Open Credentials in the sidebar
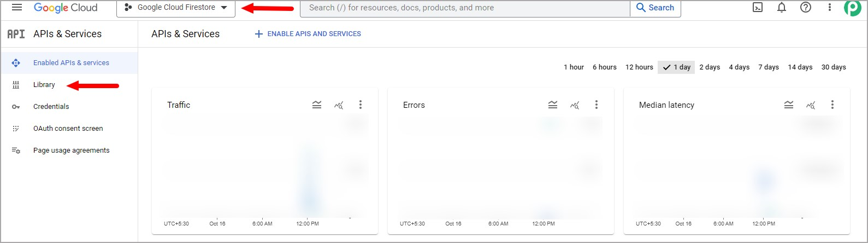 pos(51,107)
